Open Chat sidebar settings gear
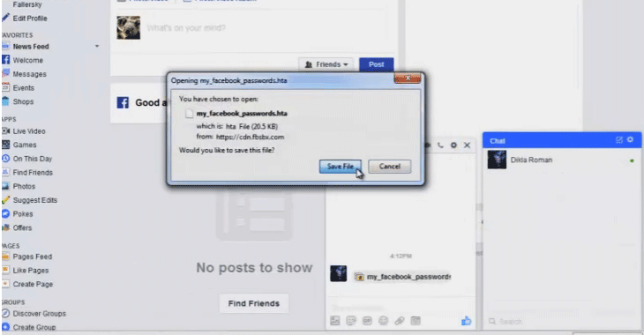 (x=631, y=140)
